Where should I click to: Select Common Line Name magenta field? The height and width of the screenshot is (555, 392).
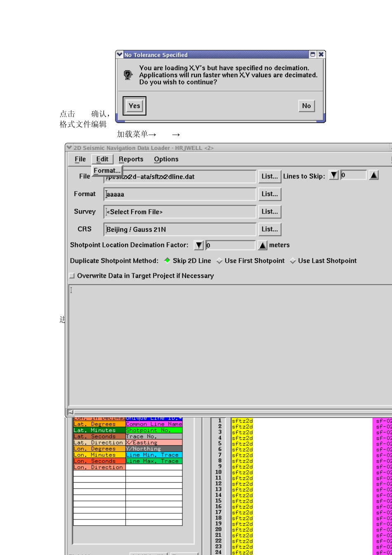[154, 424]
